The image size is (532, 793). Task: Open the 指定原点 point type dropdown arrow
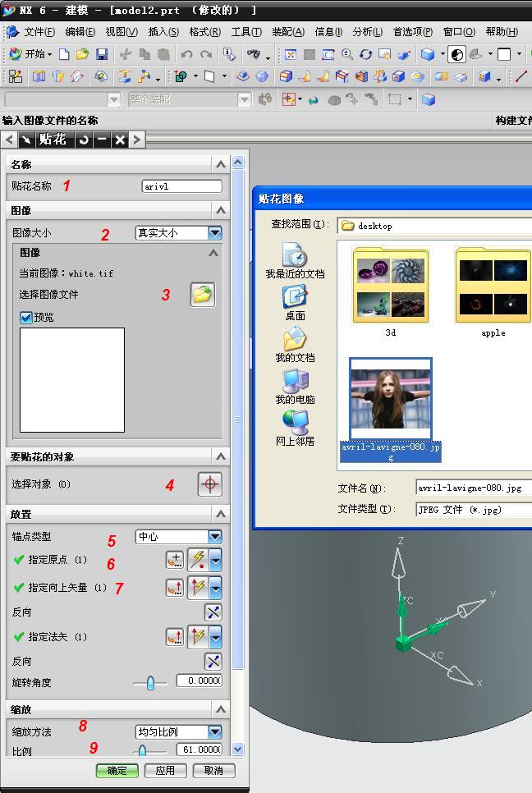pyautogui.click(x=215, y=560)
